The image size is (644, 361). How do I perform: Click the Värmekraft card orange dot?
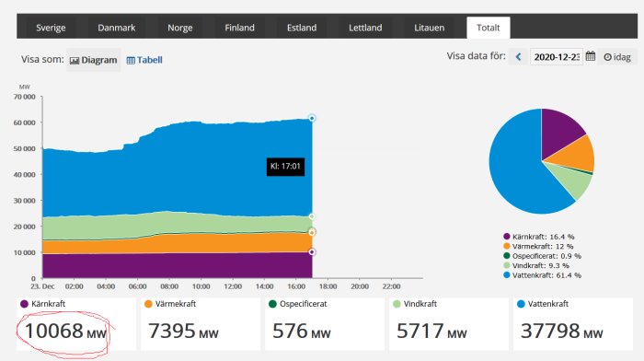pyautogui.click(x=148, y=304)
